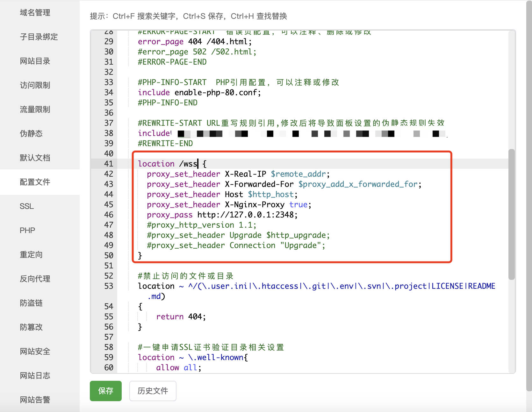
Task: Open the 防篡改 tab
Action: [x=31, y=327]
